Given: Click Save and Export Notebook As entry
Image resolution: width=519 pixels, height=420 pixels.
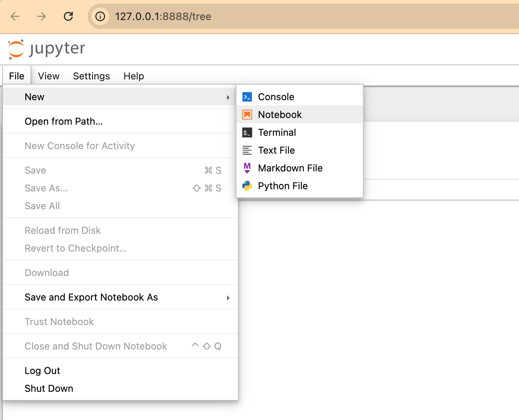Looking at the screenshot, I should coord(120,297).
